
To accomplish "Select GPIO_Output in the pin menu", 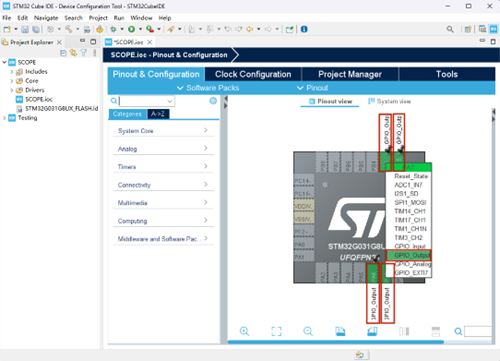I will tap(409, 255).
